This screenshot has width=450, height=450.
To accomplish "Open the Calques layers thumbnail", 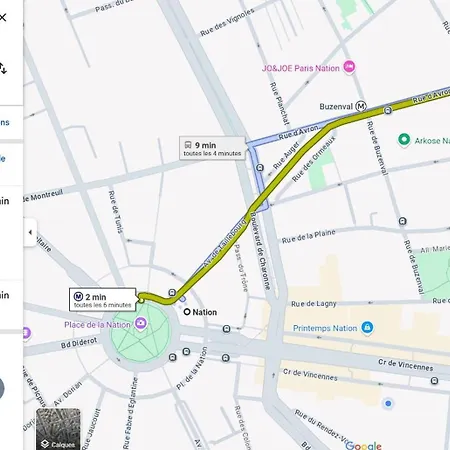I will pos(58,429).
